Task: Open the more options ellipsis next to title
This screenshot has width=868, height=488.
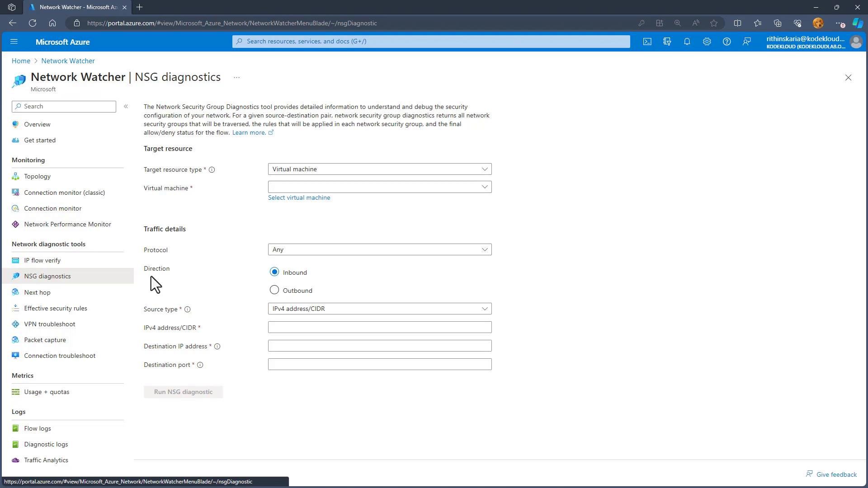Action: point(236,77)
